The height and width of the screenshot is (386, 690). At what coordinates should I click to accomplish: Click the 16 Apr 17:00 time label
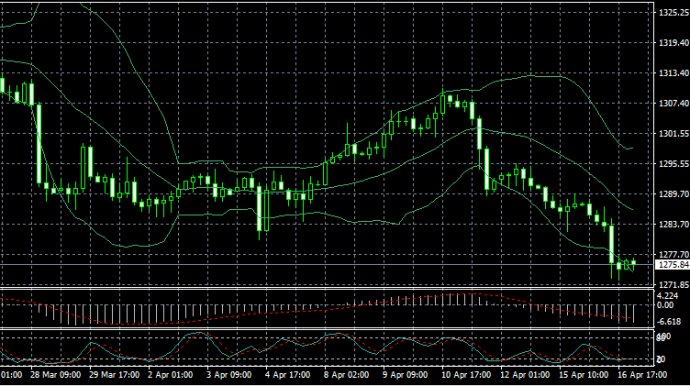[642, 375]
